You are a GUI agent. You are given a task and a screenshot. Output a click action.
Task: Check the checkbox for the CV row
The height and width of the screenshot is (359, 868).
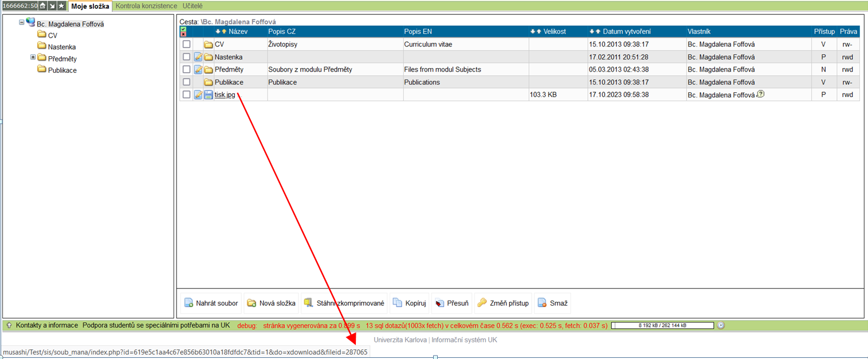pos(186,44)
